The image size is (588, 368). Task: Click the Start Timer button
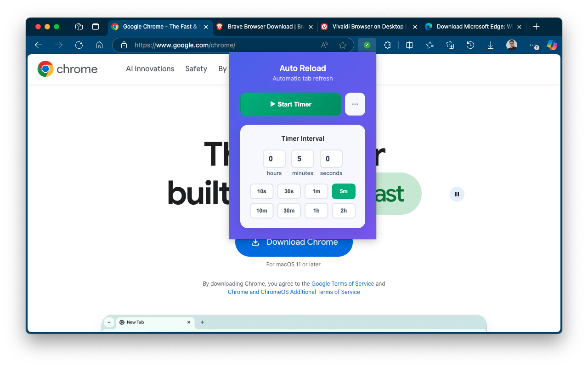pyautogui.click(x=291, y=104)
